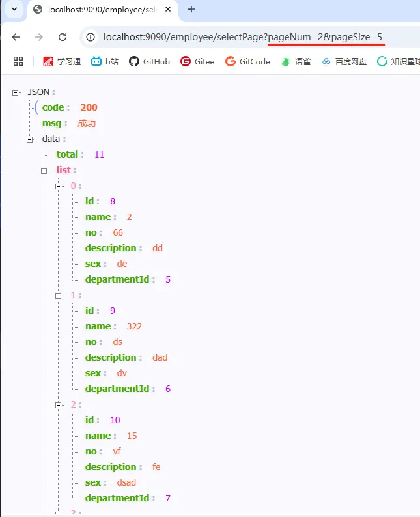The width and height of the screenshot is (420, 517).
Task: Click id value 10
Action: [115, 420]
